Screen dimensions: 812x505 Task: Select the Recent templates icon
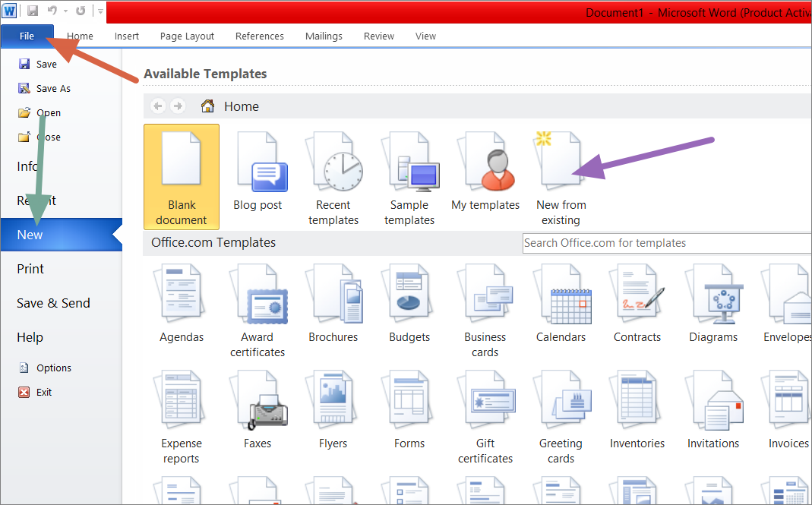pos(333,173)
